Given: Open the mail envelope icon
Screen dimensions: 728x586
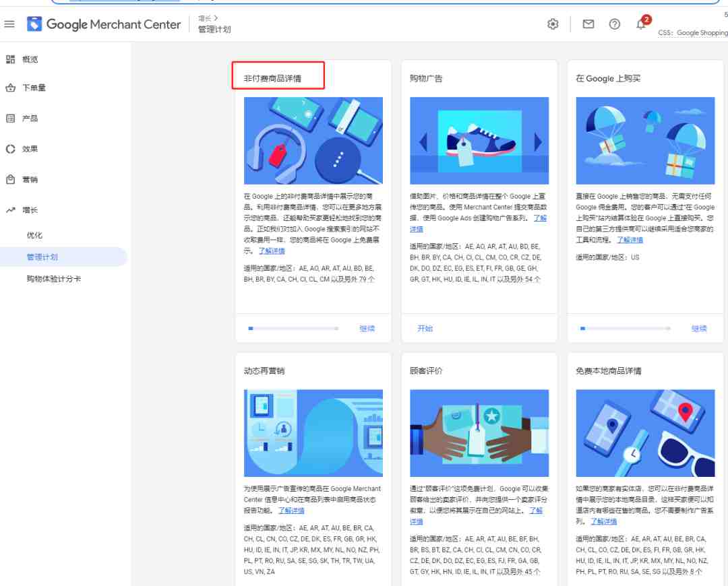Looking at the screenshot, I should click(588, 24).
